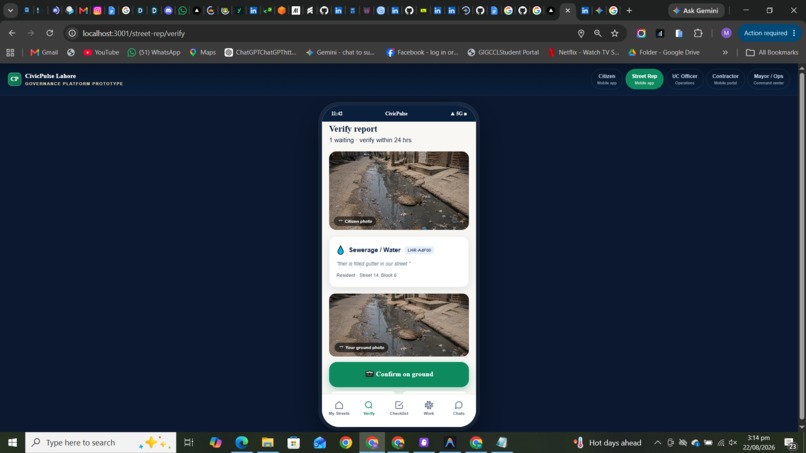This screenshot has width=806, height=453.
Task: Open the notifications center icon
Action: pyautogui.click(x=791, y=443)
